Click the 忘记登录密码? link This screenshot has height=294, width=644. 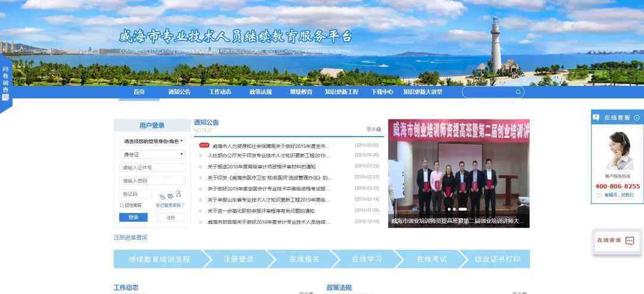[x=170, y=205]
